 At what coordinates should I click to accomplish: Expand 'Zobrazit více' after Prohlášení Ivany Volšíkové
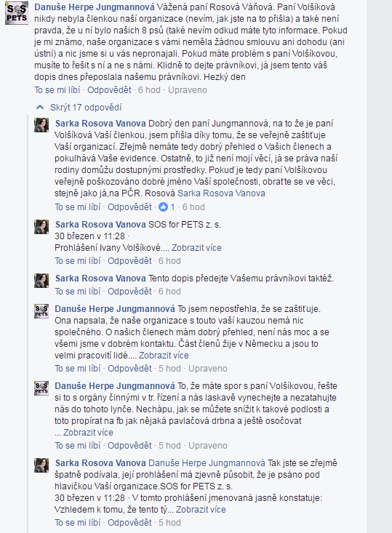pyautogui.click(x=196, y=248)
